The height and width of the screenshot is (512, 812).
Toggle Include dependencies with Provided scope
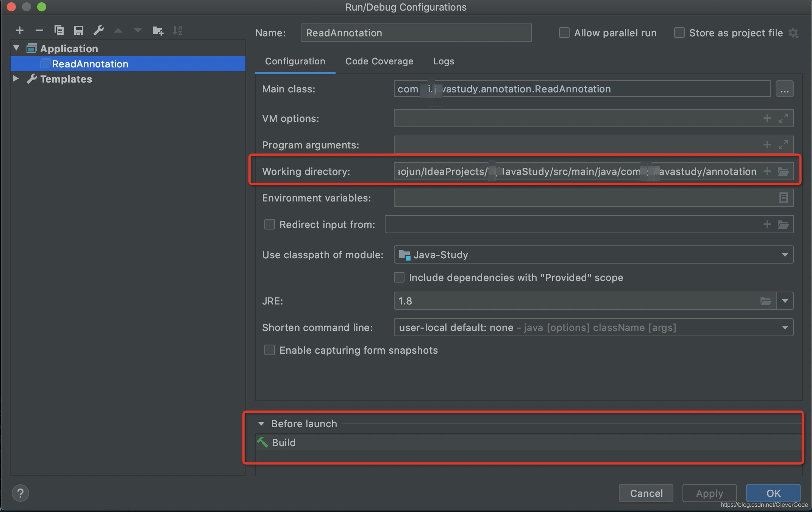click(x=399, y=277)
